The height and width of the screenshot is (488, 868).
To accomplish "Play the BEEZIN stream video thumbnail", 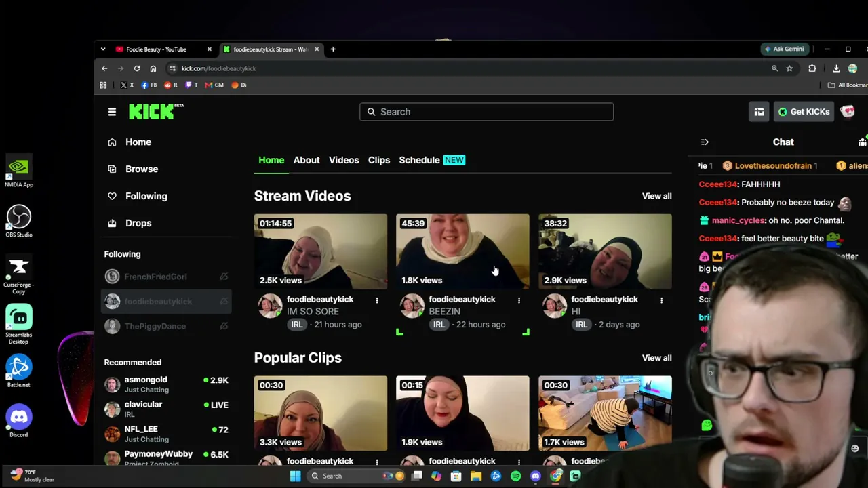I will (462, 251).
